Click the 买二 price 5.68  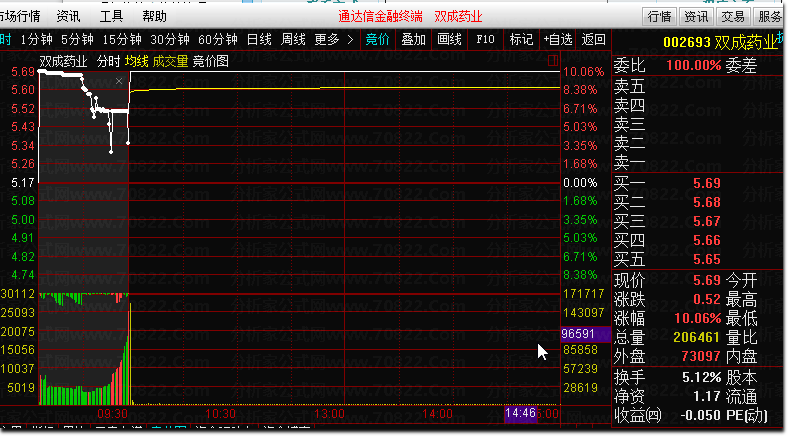coord(706,202)
